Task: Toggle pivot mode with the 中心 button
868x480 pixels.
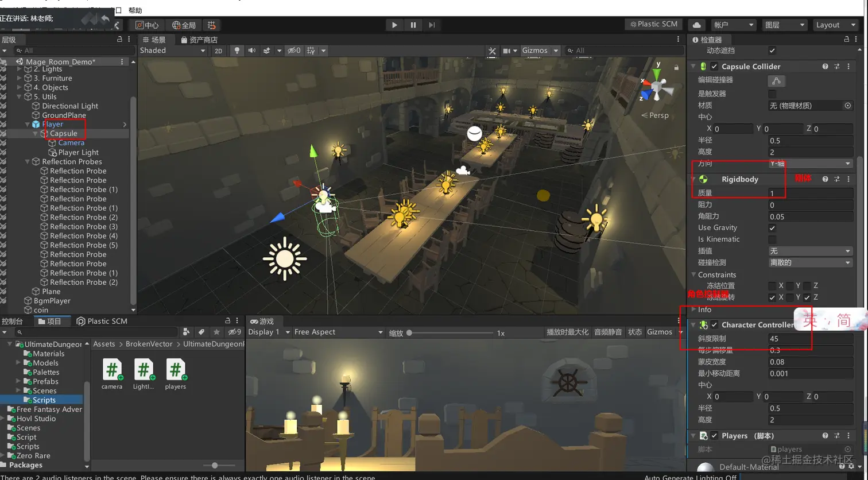Action: [147, 25]
